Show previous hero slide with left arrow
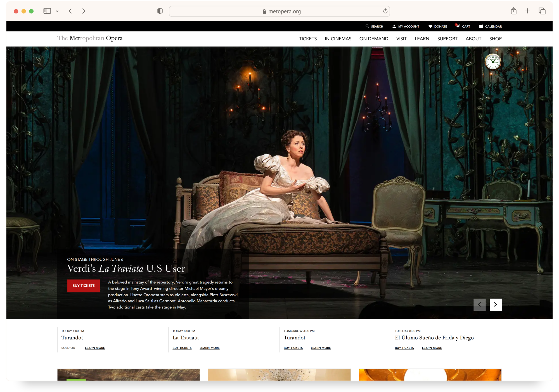The height and width of the screenshot is (392, 559). (479, 305)
